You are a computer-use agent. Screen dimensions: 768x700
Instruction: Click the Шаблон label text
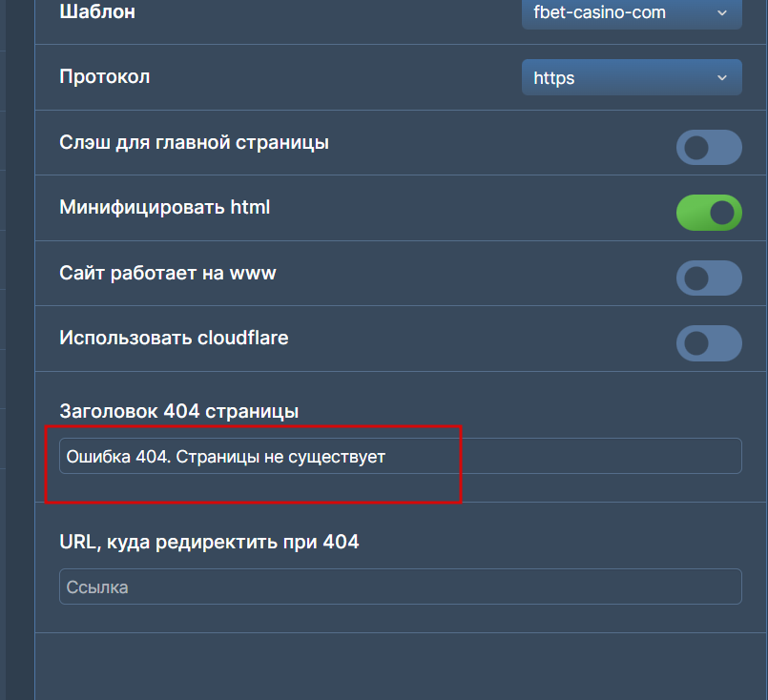[x=97, y=11]
